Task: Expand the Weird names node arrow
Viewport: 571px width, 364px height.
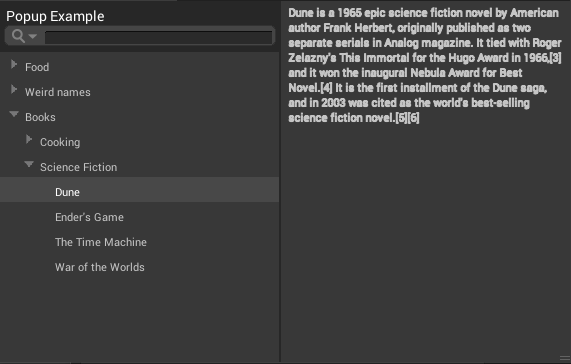Action: pyautogui.click(x=14, y=90)
